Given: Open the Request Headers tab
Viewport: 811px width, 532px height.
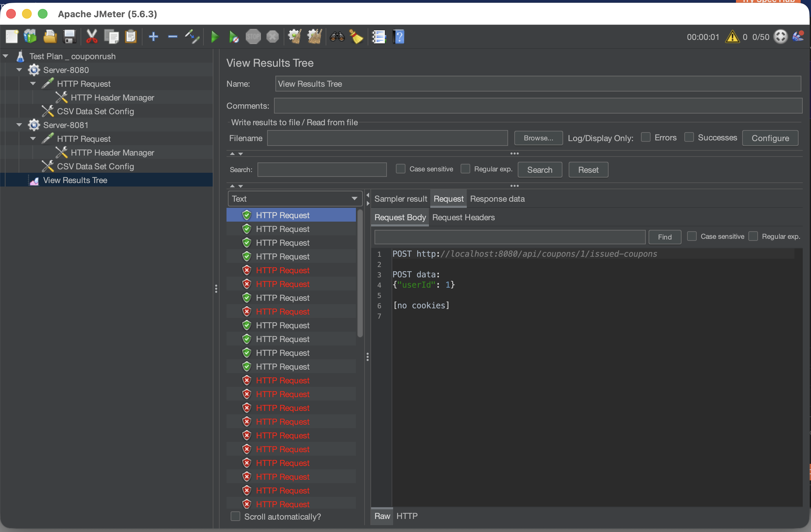Looking at the screenshot, I should point(463,217).
